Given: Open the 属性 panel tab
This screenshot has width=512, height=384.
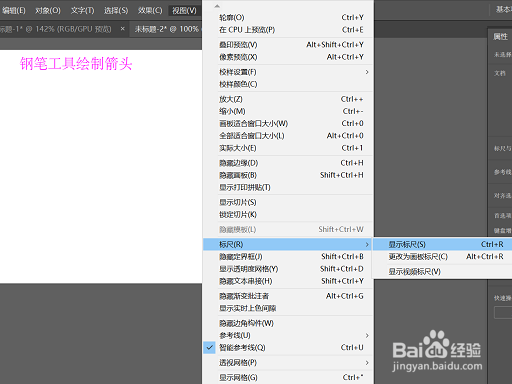Looking at the screenshot, I should pos(500,36).
